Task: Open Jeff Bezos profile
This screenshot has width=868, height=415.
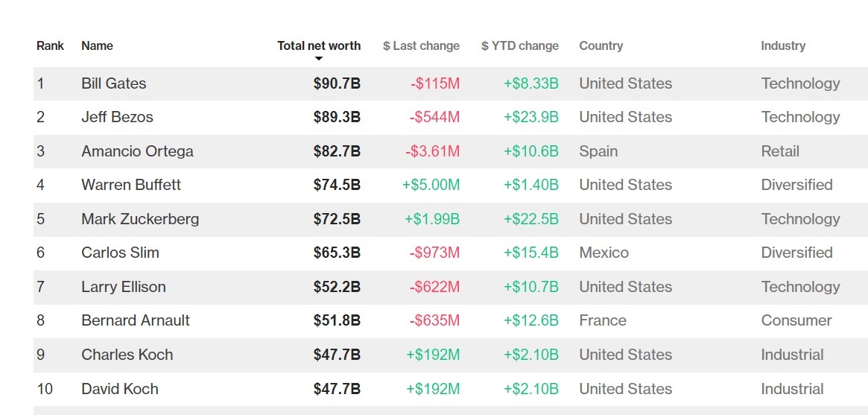Action: coord(116,117)
